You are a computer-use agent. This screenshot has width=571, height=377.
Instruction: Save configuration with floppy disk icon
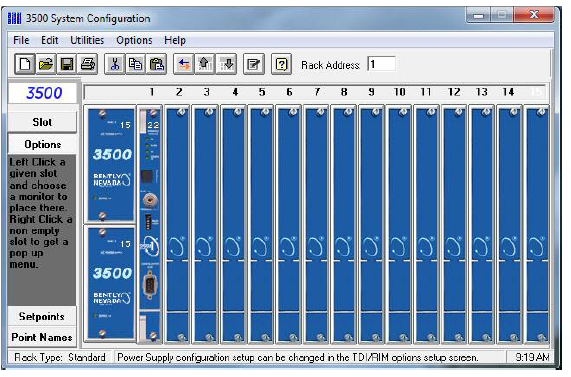point(67,64)
